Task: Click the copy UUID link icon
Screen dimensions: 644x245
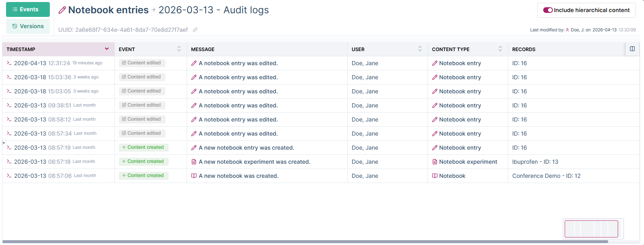Action: (x=195, y=30)
